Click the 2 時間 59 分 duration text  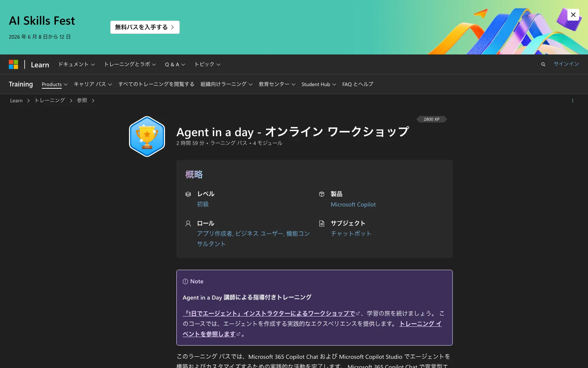[190, 143]
